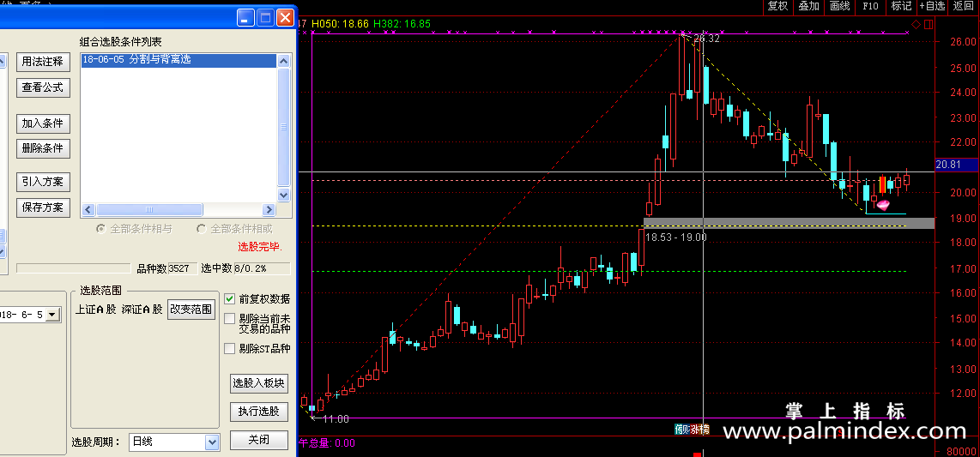Image resolution: width=980 pixels, height=457 pixels.
Task: Click the 20.81 current price label
Action: [956, 165]
